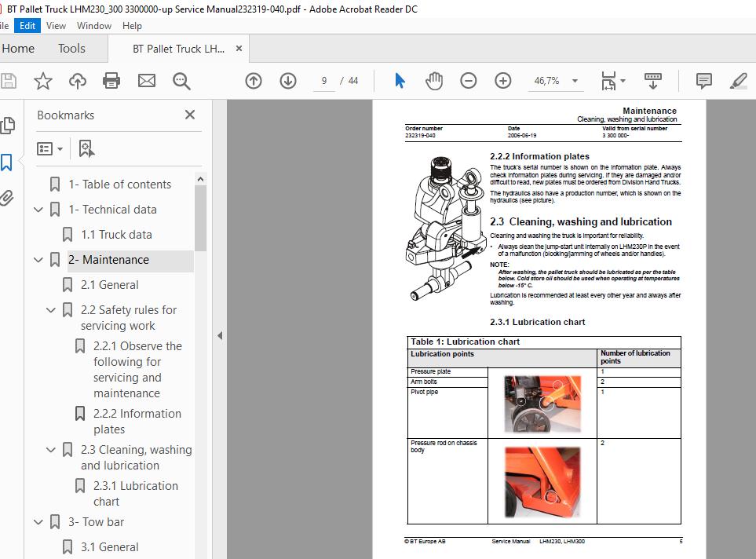
Task: Select the Highlight text pen tool
Action: (738, 81)
